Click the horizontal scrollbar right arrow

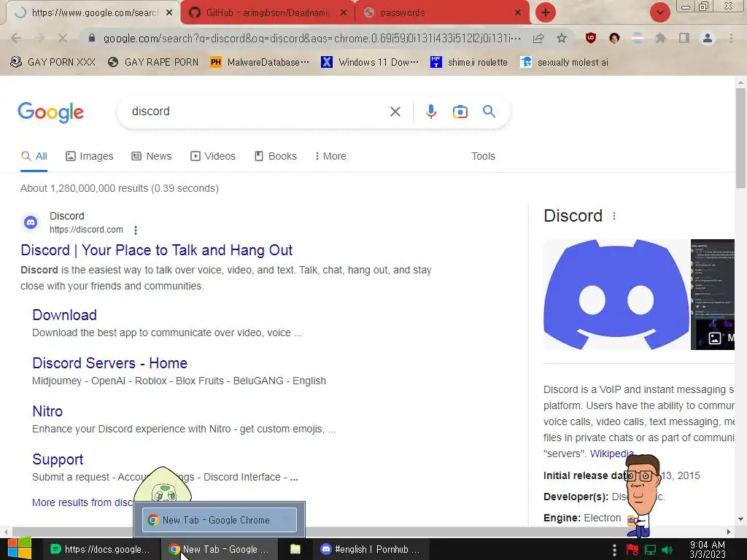point(729,532)
